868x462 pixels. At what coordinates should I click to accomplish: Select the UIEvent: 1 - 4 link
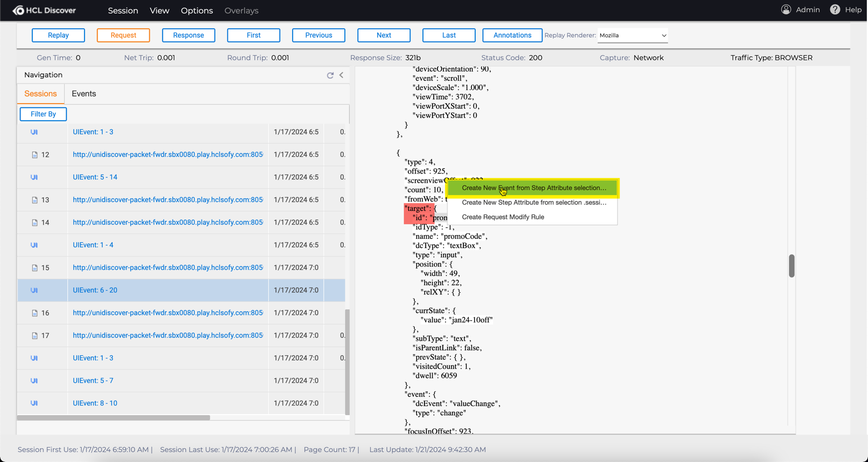click(x=93, y=245)
